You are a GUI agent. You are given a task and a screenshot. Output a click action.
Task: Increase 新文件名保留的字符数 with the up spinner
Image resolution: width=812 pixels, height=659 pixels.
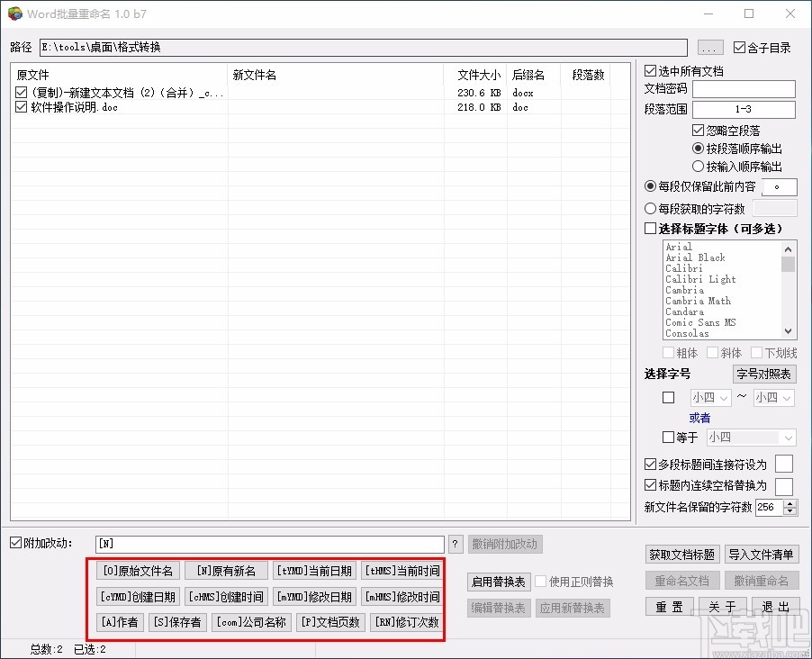tap(789, 502)
